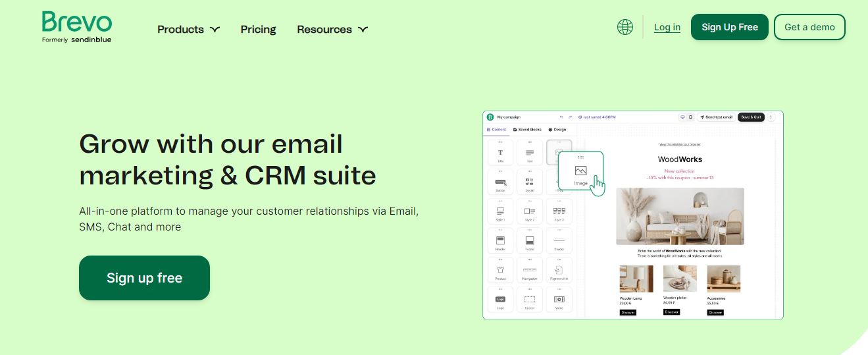The image size is (868, 355).
Task: Click 'View this email in your browser' link
Action: [x=680, y=144]
